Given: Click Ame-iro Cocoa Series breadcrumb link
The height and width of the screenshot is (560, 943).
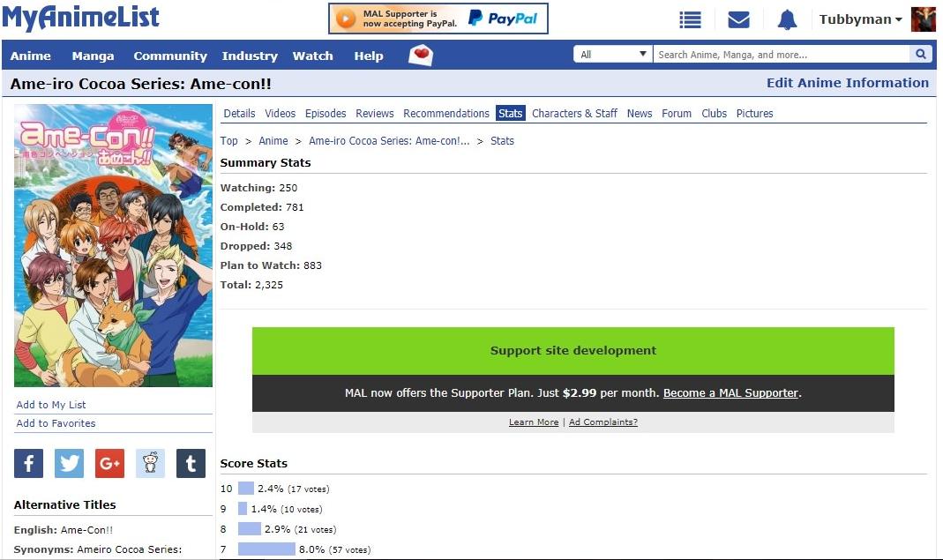Looking at the screenshot, I should [x=389, y=141].
